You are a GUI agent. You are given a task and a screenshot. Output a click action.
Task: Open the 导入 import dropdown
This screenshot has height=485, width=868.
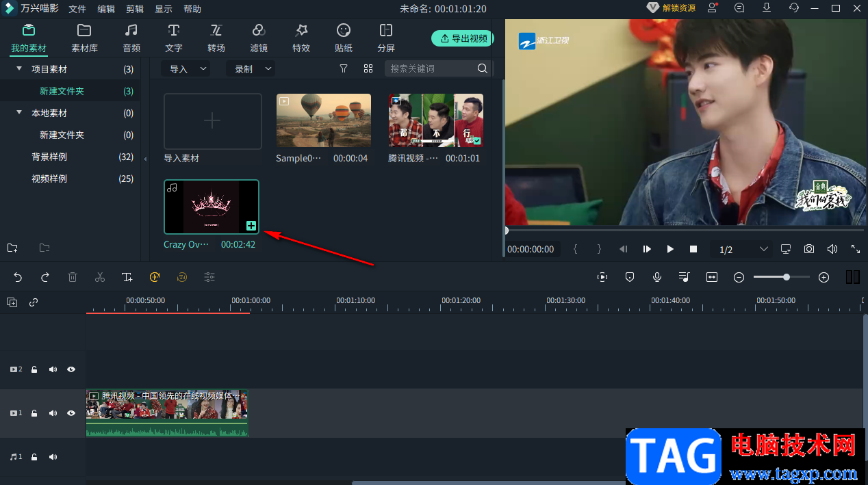(x=186, y=68)
